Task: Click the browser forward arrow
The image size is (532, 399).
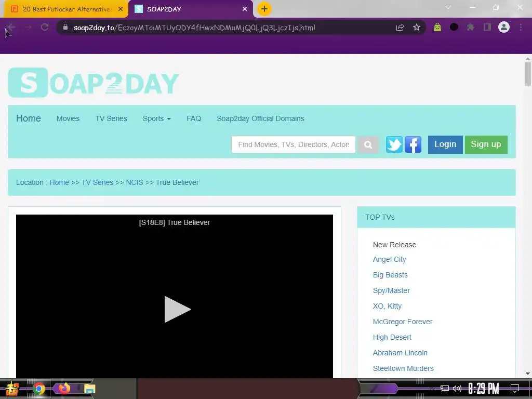Action: [28, 27]
